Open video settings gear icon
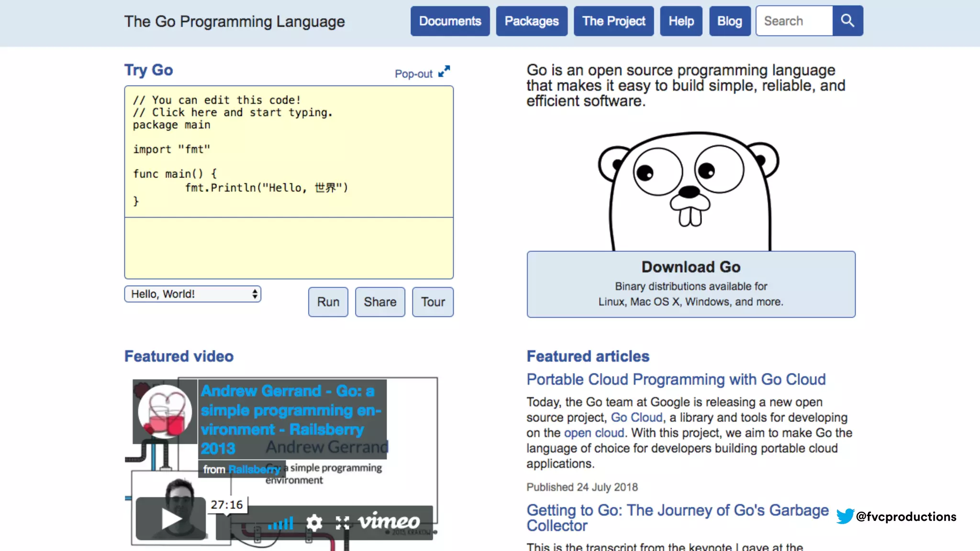The height and width of the screenshot is (551, 980). (x=314, y=522)
